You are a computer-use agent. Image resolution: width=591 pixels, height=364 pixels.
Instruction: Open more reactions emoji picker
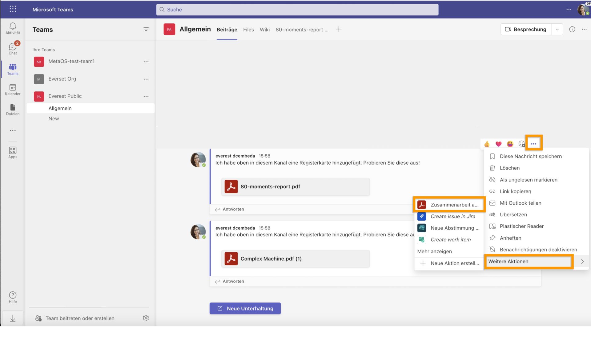point(521,144)
